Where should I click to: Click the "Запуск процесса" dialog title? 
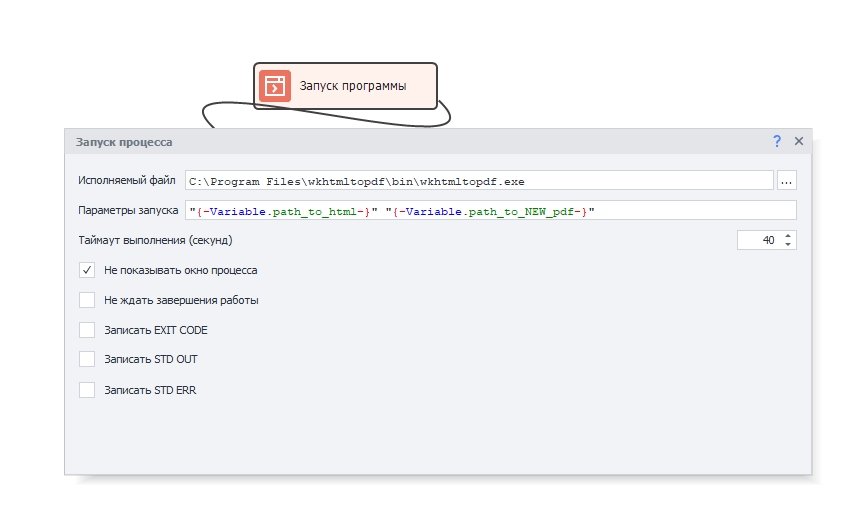point(124,142)
